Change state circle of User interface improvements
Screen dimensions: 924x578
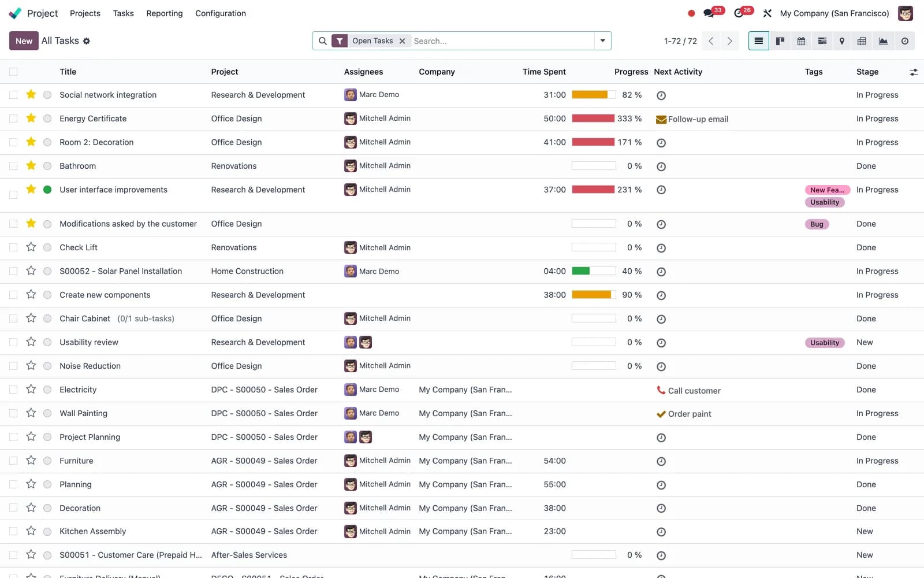click(47, 190)
